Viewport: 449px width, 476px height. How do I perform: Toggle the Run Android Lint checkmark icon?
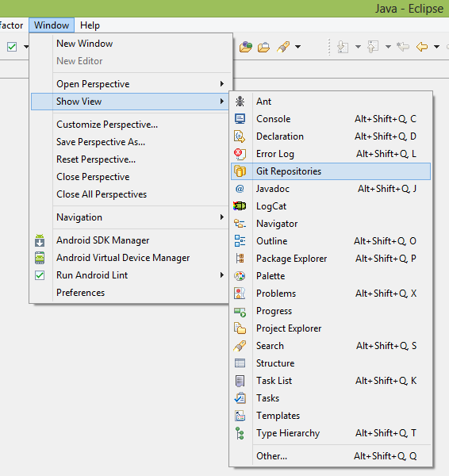[x=40, y=275]
